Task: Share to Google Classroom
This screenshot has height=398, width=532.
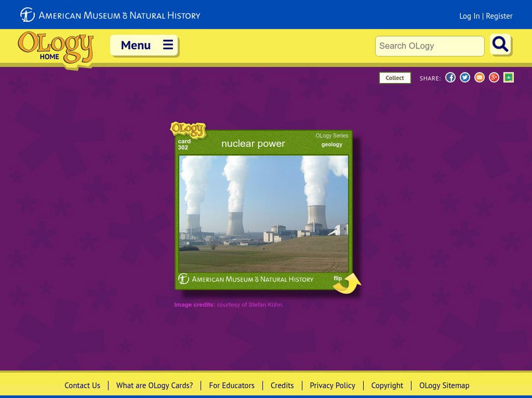Action: [507, 76]
